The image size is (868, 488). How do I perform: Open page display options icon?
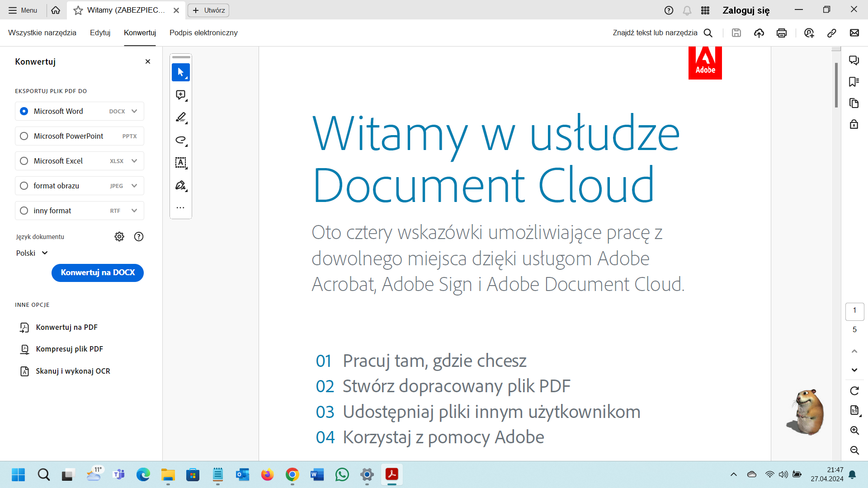(854, 410)
